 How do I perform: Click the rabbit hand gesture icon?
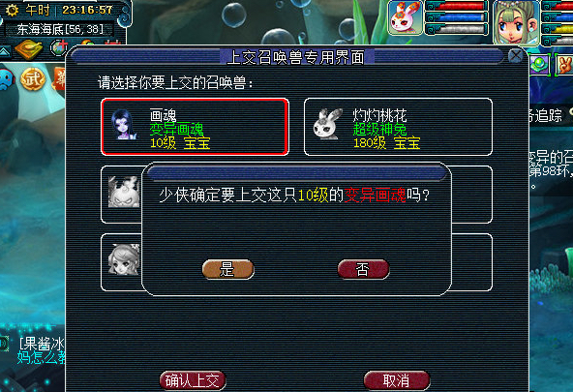(564, 65)
